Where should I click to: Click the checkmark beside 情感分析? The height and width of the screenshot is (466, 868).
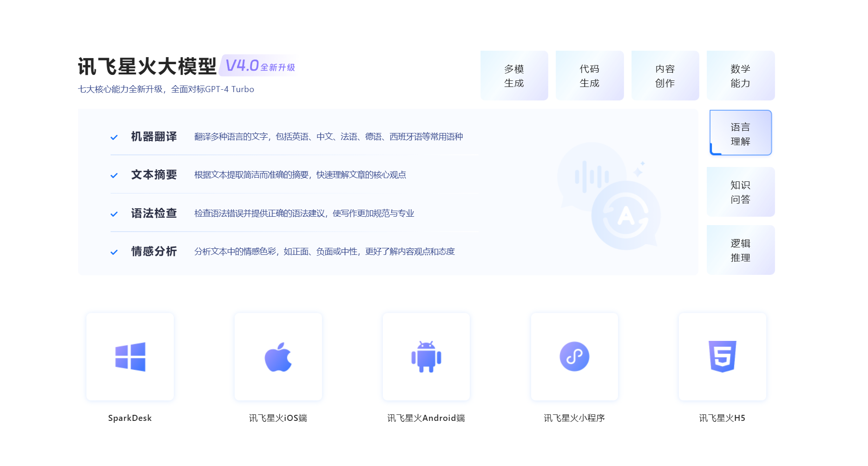click(x=114, y=252)
